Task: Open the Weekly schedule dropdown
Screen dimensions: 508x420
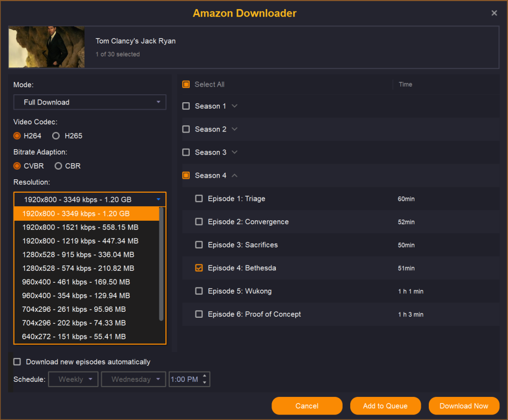Action: click(73, 379)
